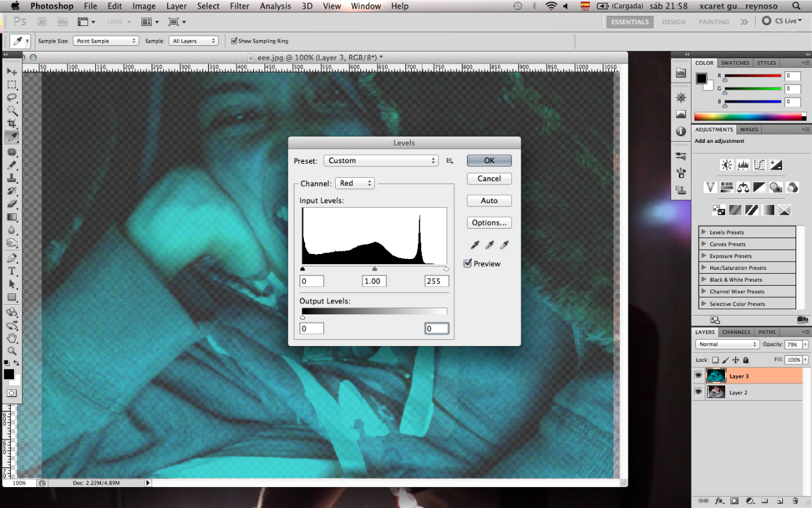Click the white point eyedropper in Levels
This screenshot has height=508, width=812.
click(x=504, y=245)
